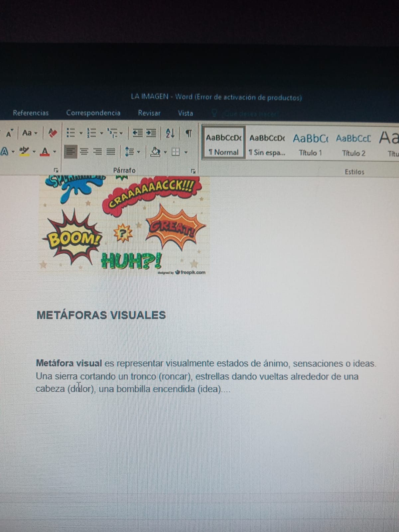The height and width of the screenshot is (532, 399).
Task: Open the numbering library dropdown arrow
Action: pos(101,134)
